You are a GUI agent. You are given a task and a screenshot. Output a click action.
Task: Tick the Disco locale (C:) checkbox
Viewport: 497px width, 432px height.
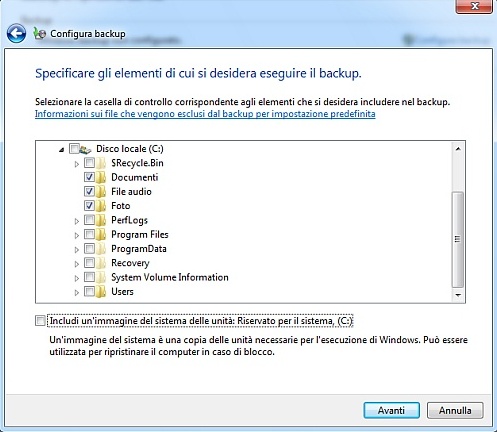click(74, 148)
